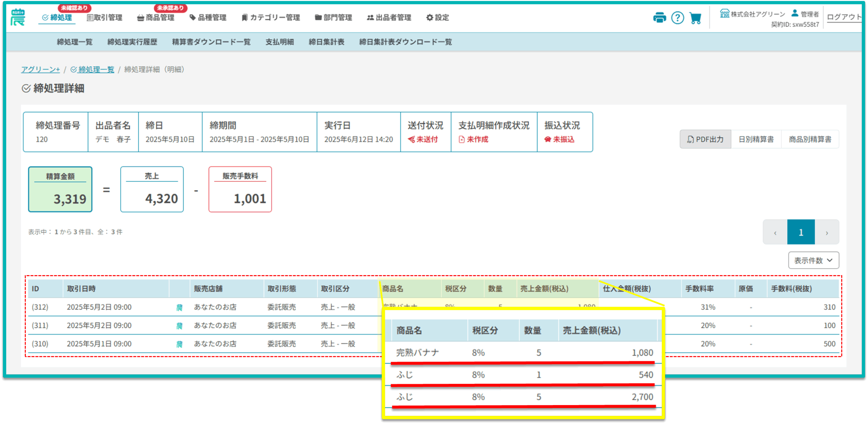
Task: Click transaction ID (311)
Action: point(40,326)
